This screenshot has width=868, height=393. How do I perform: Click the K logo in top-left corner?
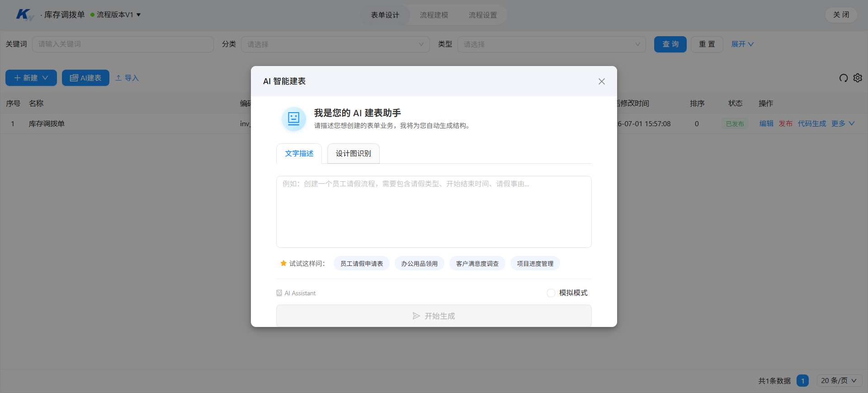pos(24,14)
